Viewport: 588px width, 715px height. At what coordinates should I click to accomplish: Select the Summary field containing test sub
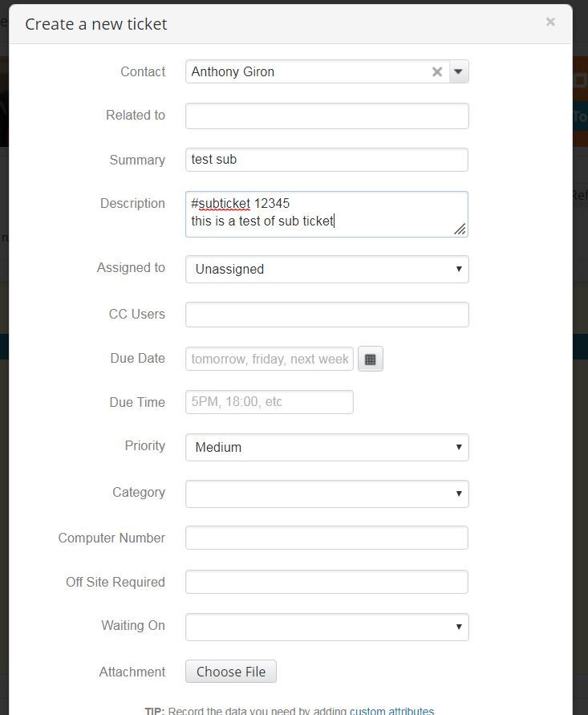pos(326,159)
